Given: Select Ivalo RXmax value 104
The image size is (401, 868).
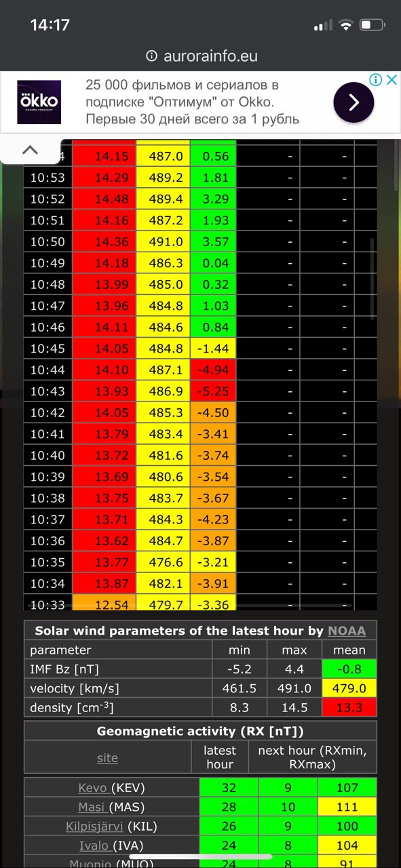Looking at the screenshot, I should (x=347, y=846).
